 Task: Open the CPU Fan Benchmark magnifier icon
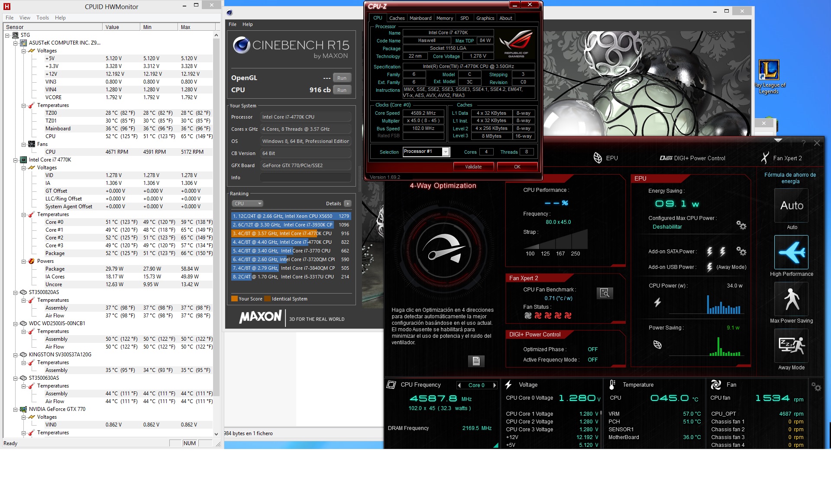[605, 293]
